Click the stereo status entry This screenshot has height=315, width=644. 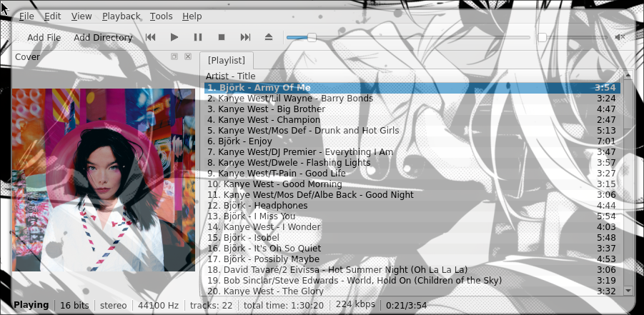pos(114,306)
